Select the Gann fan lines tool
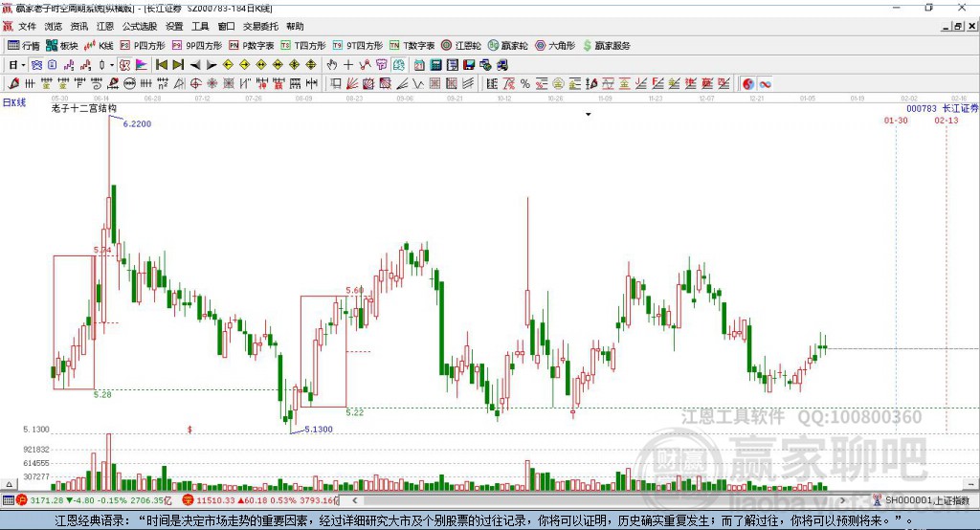The width and height of the screenshot is (980, 530). [x=352, y=84]
